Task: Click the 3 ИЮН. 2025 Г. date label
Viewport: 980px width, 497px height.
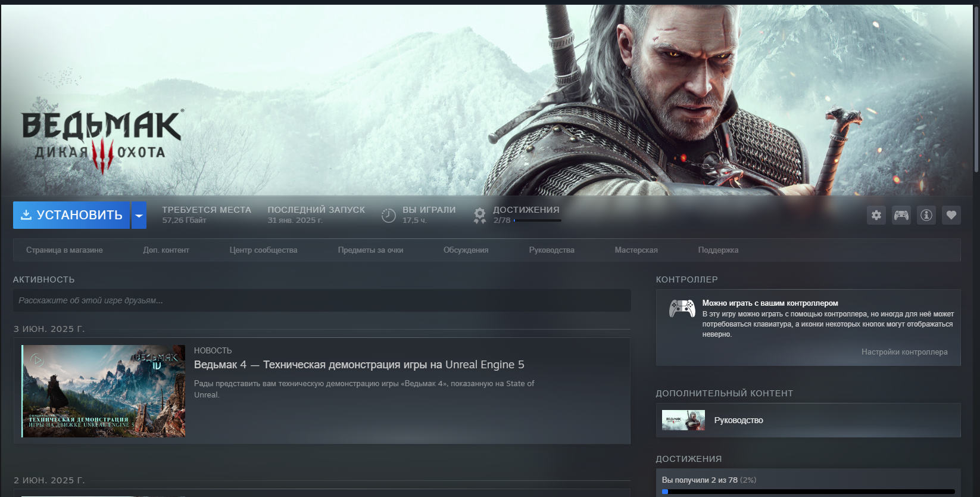Action: [49, 329]
